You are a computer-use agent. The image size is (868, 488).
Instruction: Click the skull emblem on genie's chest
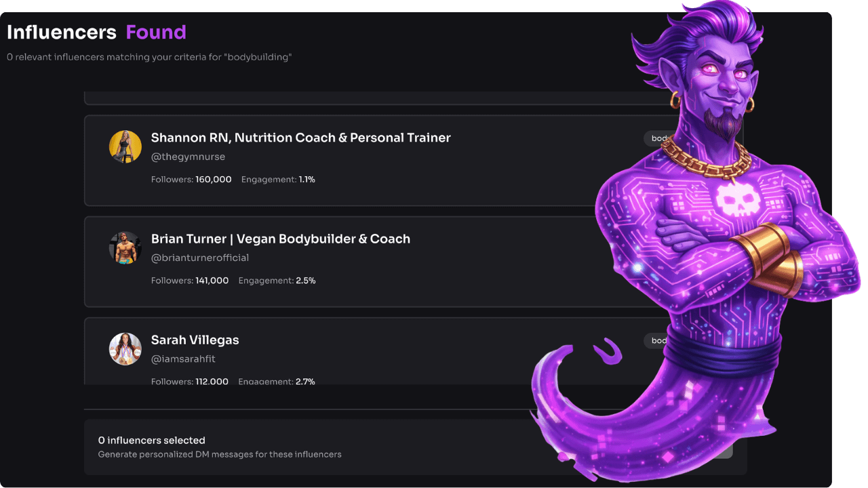click(x=734, y=201)
